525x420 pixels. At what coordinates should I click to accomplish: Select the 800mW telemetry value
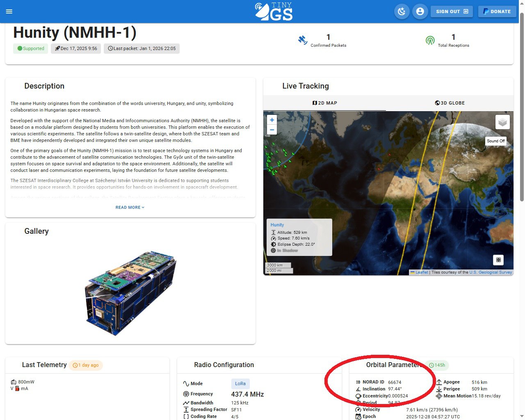tap(26, 382)
